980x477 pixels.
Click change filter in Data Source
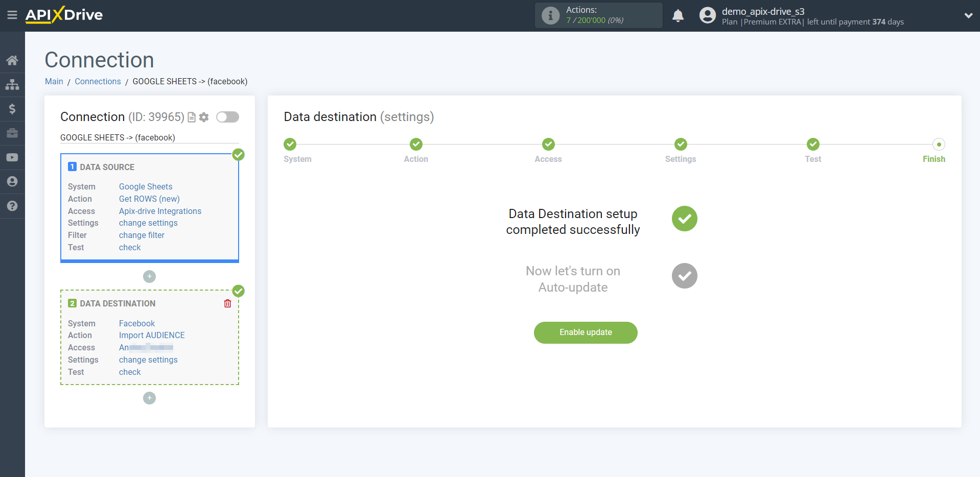pyautogui.click(x=142, y=235)
